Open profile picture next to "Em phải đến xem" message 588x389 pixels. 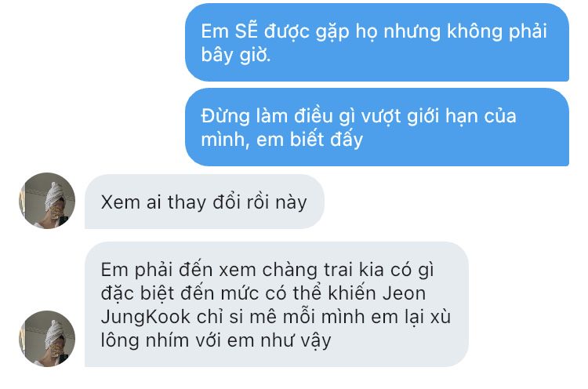pyautogui.click(x=47, y=339)
